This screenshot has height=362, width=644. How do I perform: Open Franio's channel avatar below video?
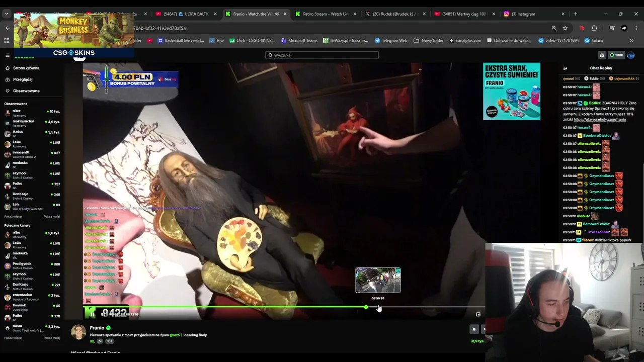coord(78,332)
